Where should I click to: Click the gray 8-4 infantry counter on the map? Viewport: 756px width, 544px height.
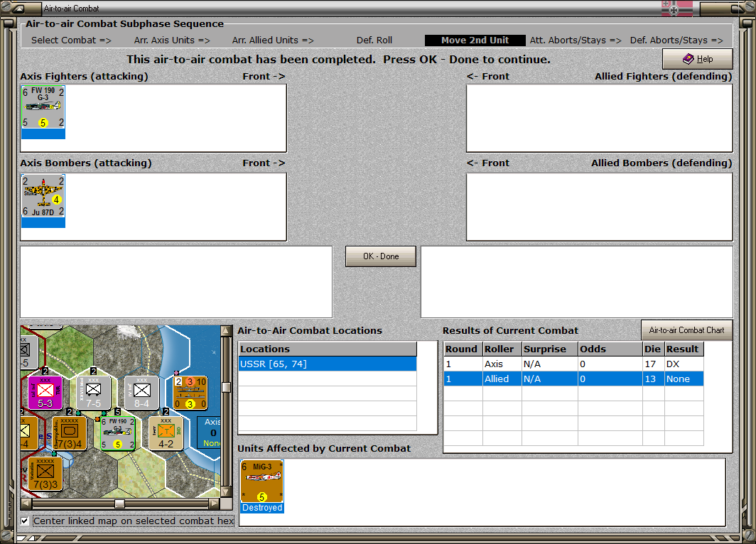coord(142,393)
